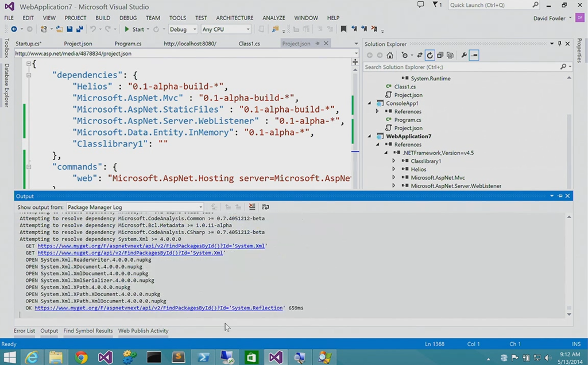The image size is (588, 365).
Task: Go to previous bookmark icon
Action: coord(354,29)
